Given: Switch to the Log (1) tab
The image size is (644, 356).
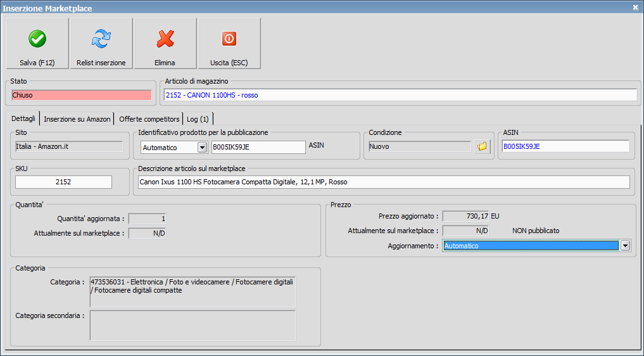Looking at the screenshot, I should (198, 119).
